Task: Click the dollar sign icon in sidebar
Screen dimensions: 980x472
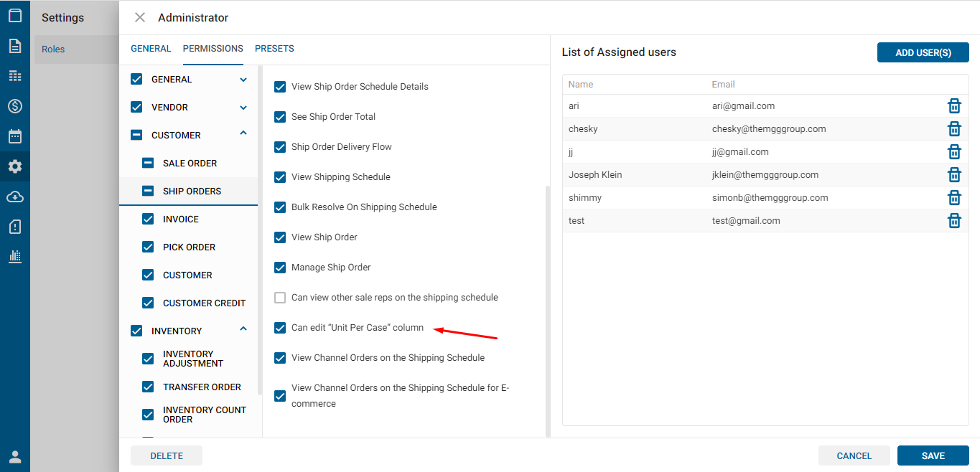Action: (15, 106)
